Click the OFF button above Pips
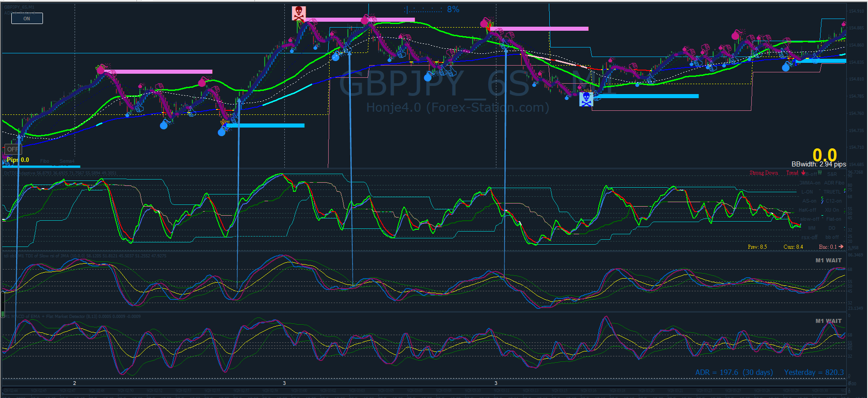 point(13,149)
